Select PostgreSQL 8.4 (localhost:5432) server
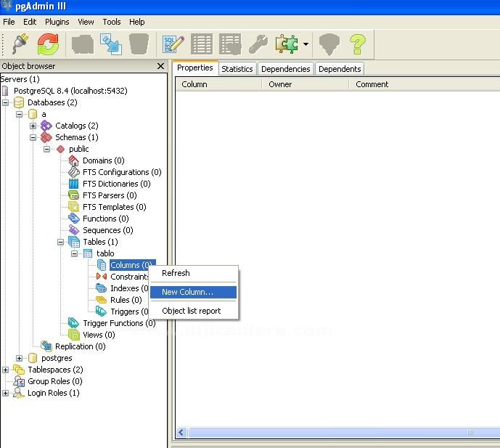Viewport: 500px width, 448px height. [x=70, y=91]
